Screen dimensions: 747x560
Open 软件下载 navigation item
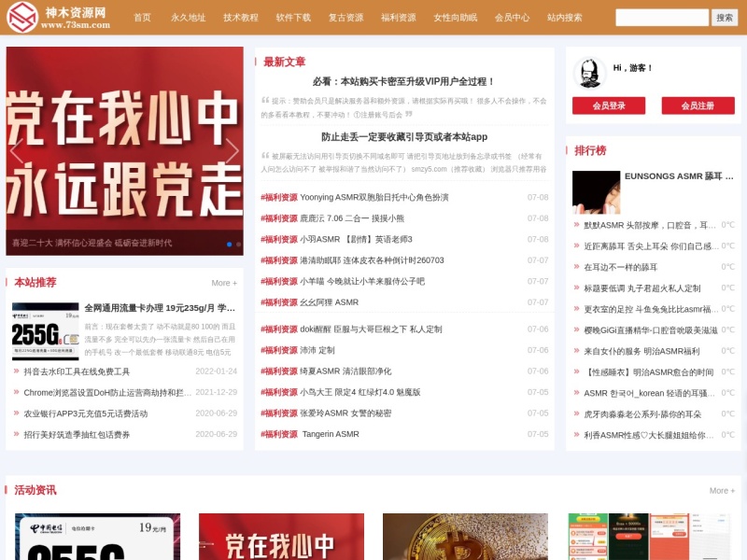tap(293, 18)
